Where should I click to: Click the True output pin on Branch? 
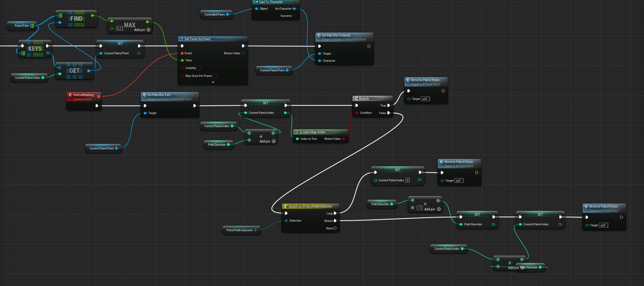click(389, 105)
